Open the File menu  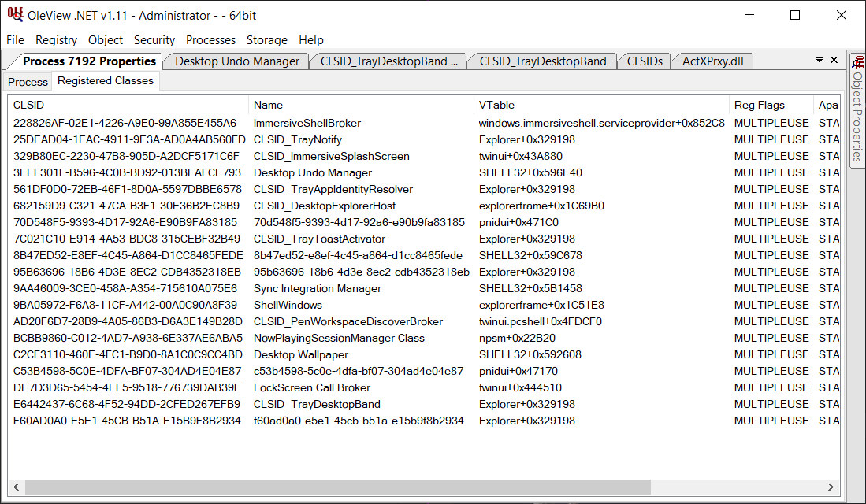pyautogui.click(x=16, y=39)
